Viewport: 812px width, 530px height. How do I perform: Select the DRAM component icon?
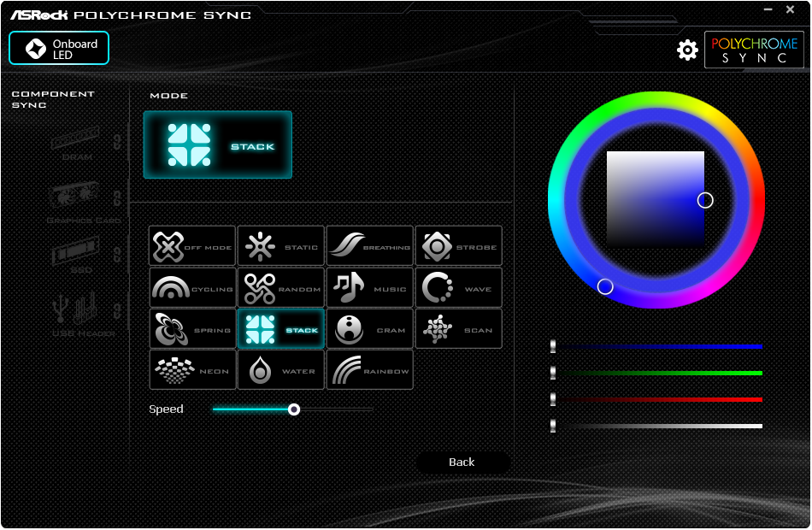pos(76,138)
